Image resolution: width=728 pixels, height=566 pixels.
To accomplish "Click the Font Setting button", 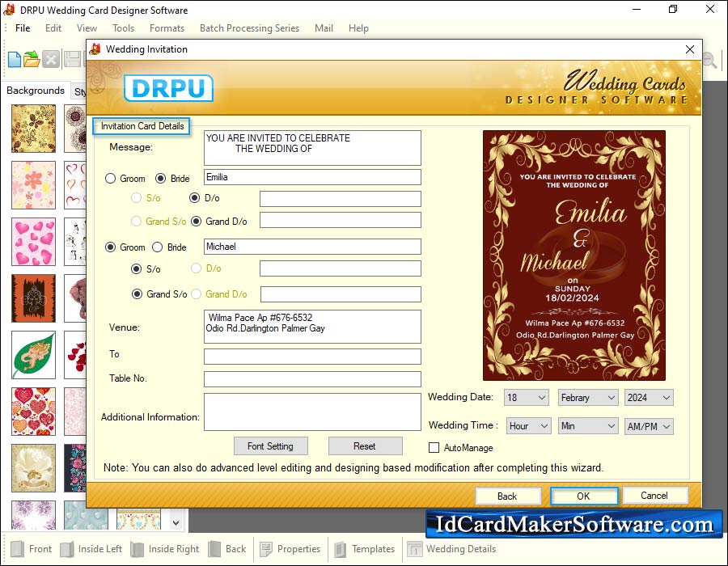I will 270,446.
